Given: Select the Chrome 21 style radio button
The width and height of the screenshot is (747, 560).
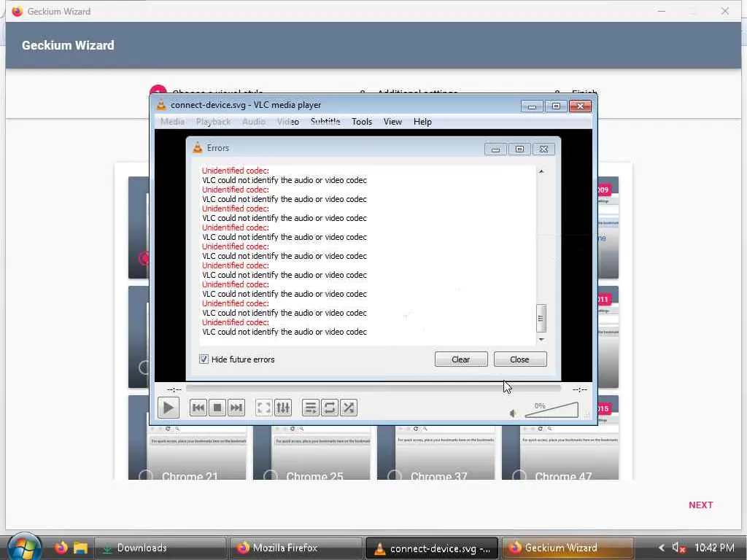Looking at the screenshot, I should (x=145, y=475).
